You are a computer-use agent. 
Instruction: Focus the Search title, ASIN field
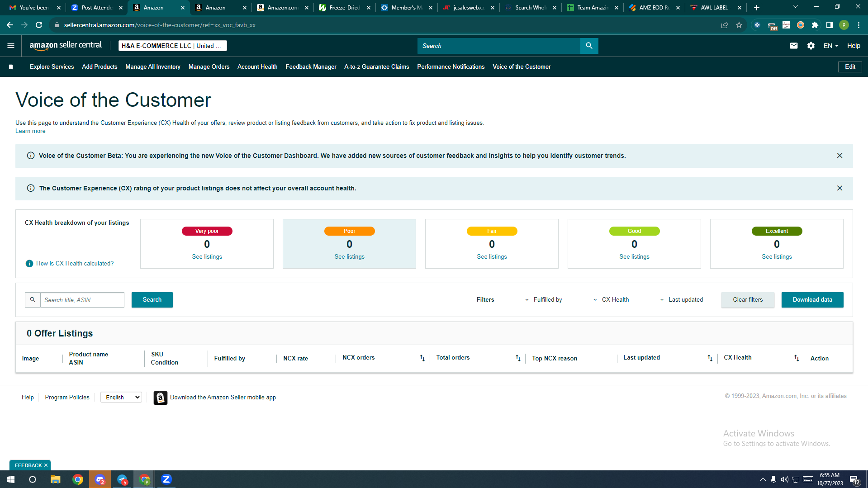click(82, 300)
